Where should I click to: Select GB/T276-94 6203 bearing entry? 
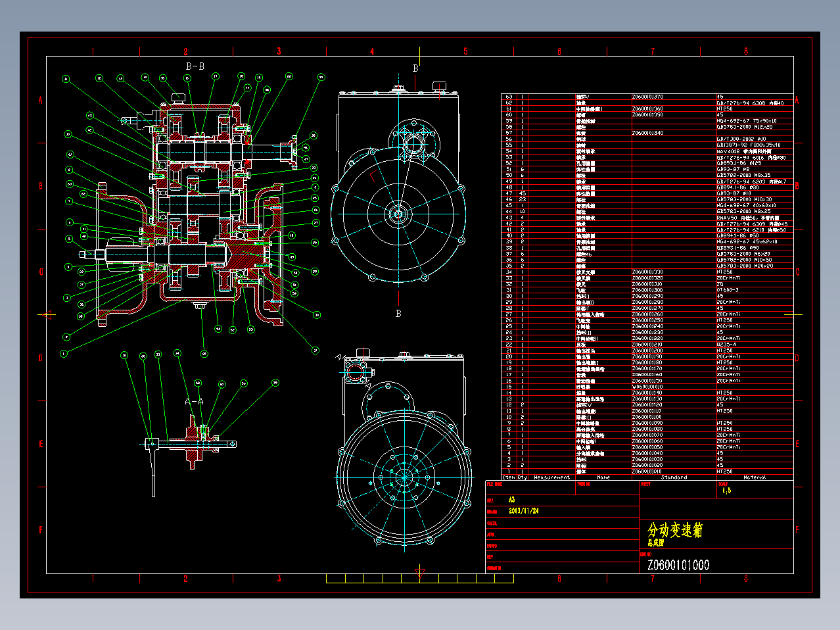751,182
